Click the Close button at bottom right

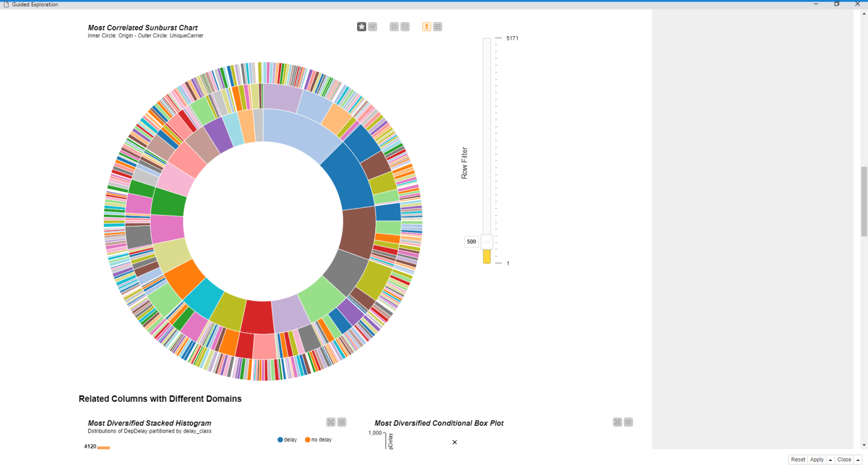tap(844, 460)
